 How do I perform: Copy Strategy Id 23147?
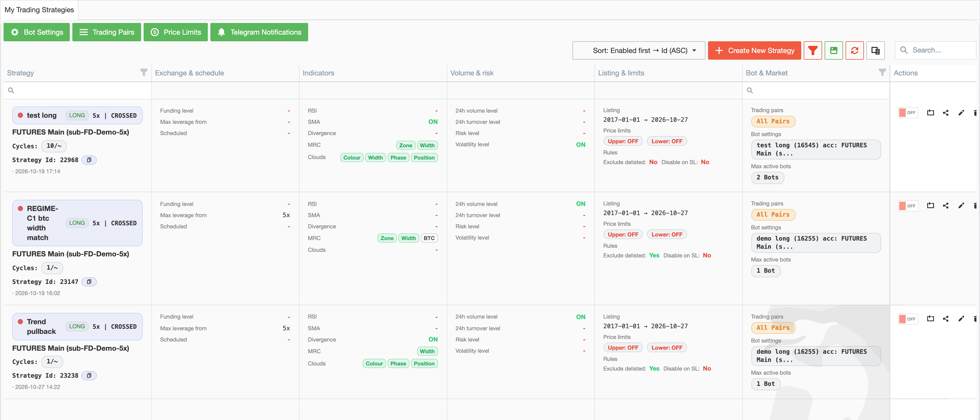pyautogui.click(x=89, y=282)
